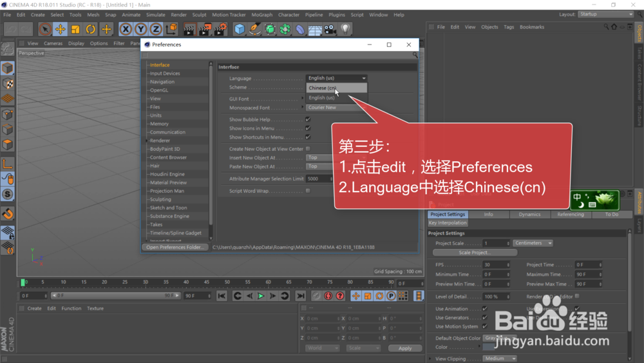Toggle Z axis lock icon
644x363 pixels.
pos(156,29)
